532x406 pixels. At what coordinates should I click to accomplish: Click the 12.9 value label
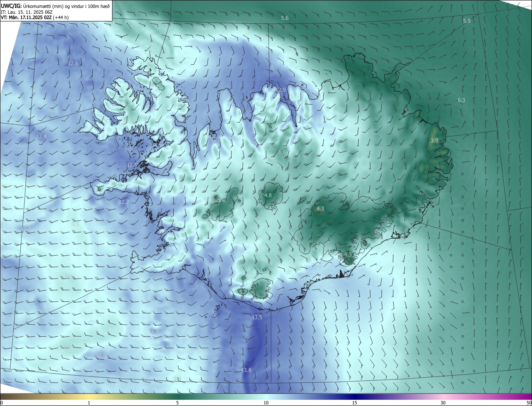(x=281, y=90)
